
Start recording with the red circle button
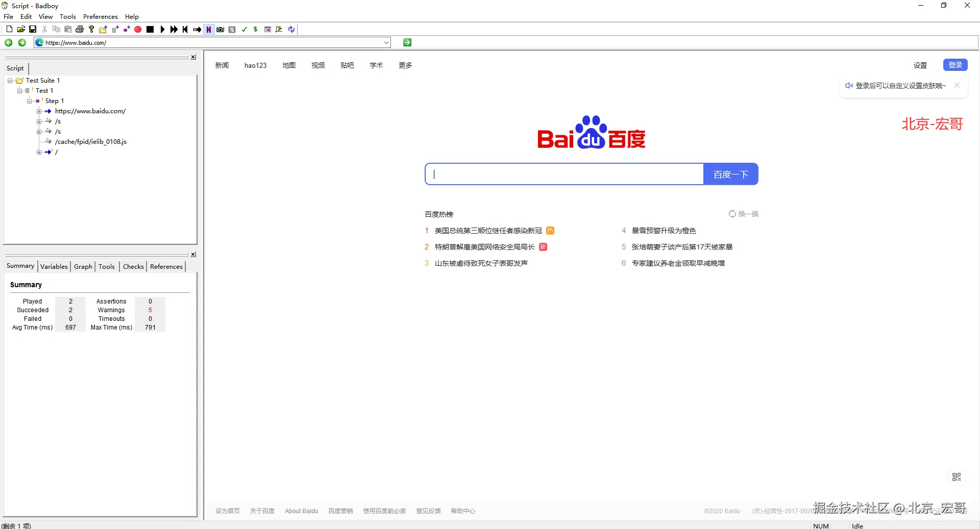point(138,30)
